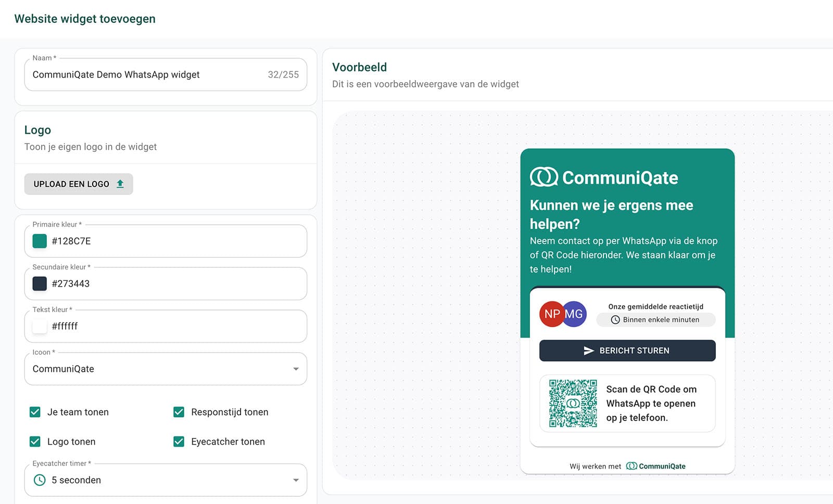Click the 'Dit is een voorbeeldweergave van de widget' text
This screenshot has height=504, width=833.
425,84
